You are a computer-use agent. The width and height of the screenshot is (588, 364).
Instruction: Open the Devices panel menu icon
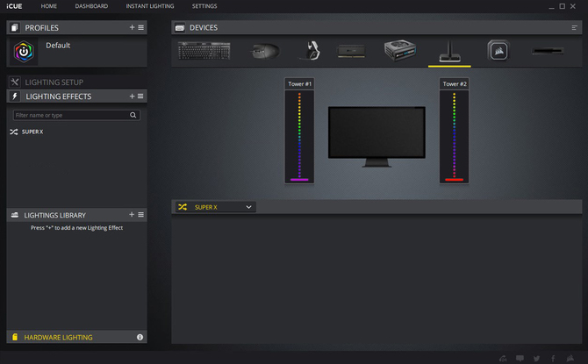tap(574, 28)
